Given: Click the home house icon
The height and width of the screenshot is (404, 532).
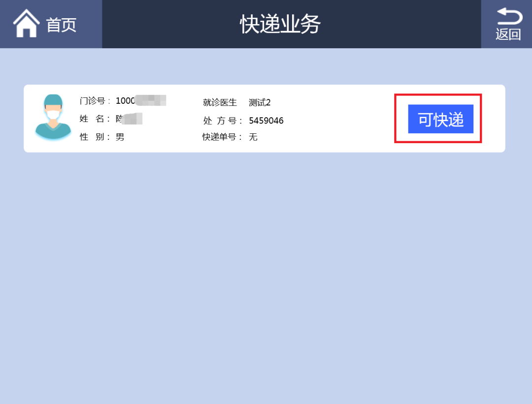Looking at the screenshot, I should pyautogui.click(x=26, y=24).
